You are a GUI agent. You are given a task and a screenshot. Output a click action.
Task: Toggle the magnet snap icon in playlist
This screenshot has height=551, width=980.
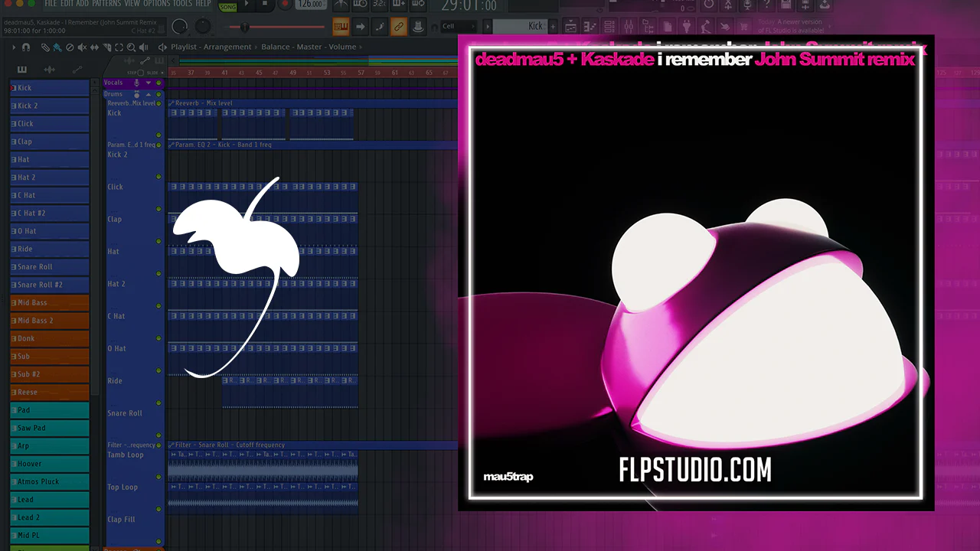[x=25, y=47]
